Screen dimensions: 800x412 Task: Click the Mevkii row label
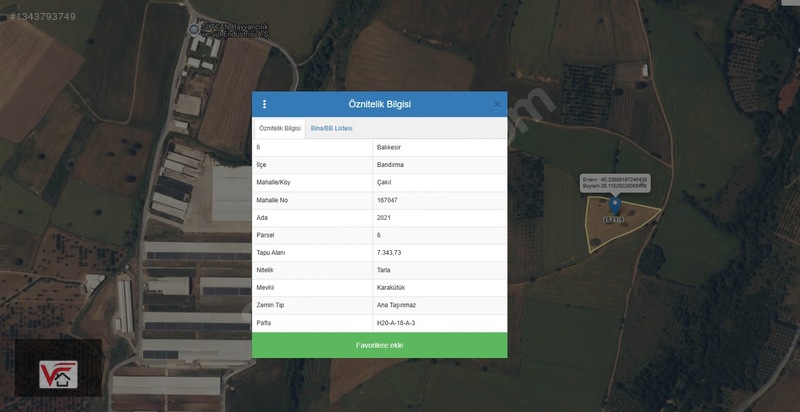(x=265, y=288)
